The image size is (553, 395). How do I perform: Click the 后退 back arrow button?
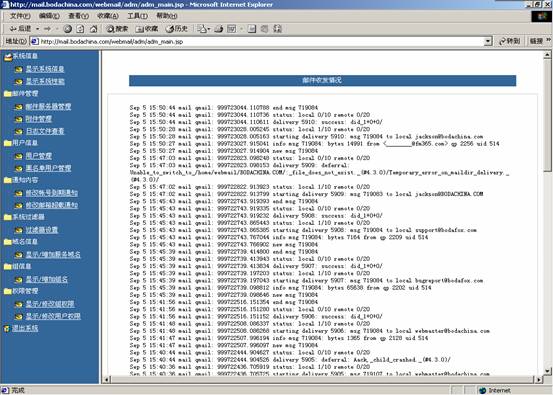click(20, 29)
